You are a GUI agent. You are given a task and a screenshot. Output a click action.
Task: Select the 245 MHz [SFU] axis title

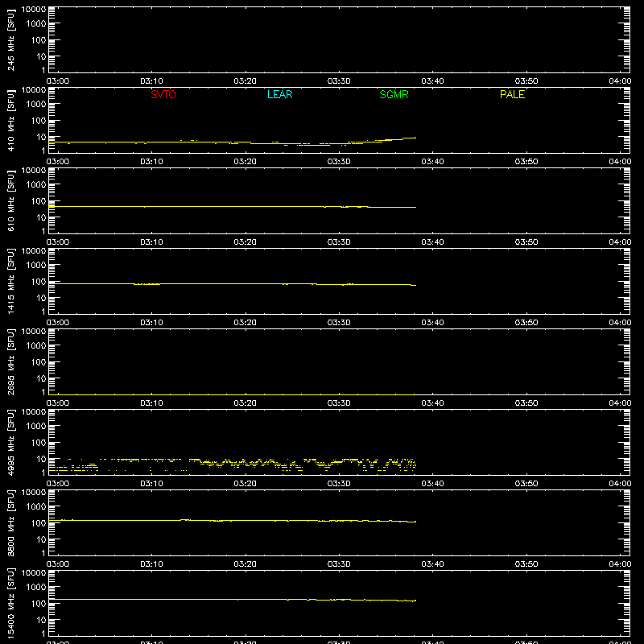tap(10, 39)
